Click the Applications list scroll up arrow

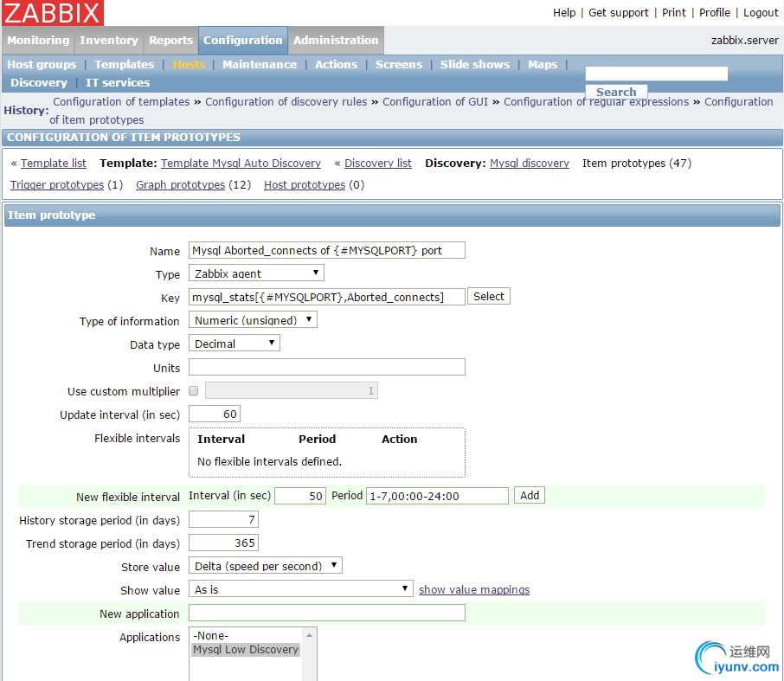click(x=310, y=635)
